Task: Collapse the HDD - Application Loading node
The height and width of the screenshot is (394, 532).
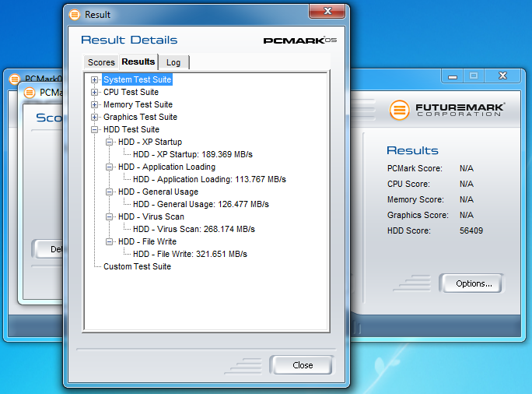Action: coord(109,167)
